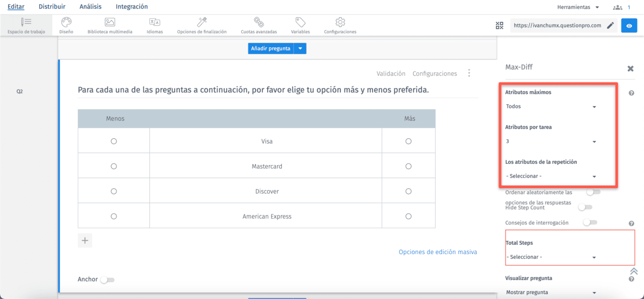
Task: Select Menos radio for Visa
Action: point(114,141)
